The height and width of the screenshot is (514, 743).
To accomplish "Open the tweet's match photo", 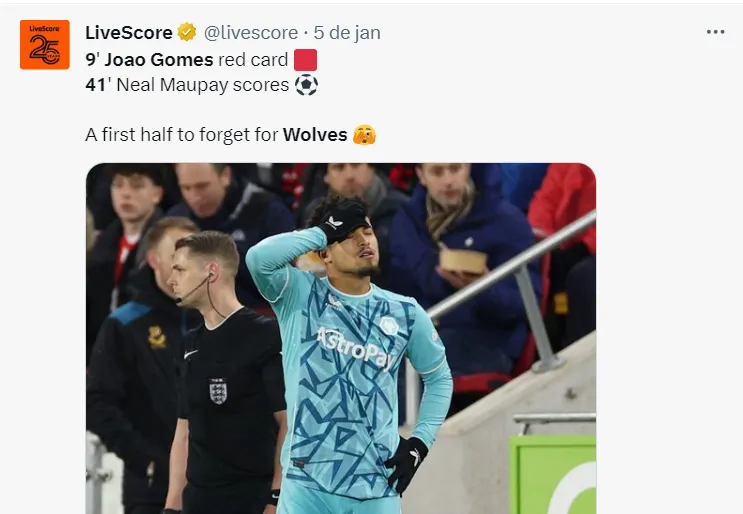I will click(340, 338).
